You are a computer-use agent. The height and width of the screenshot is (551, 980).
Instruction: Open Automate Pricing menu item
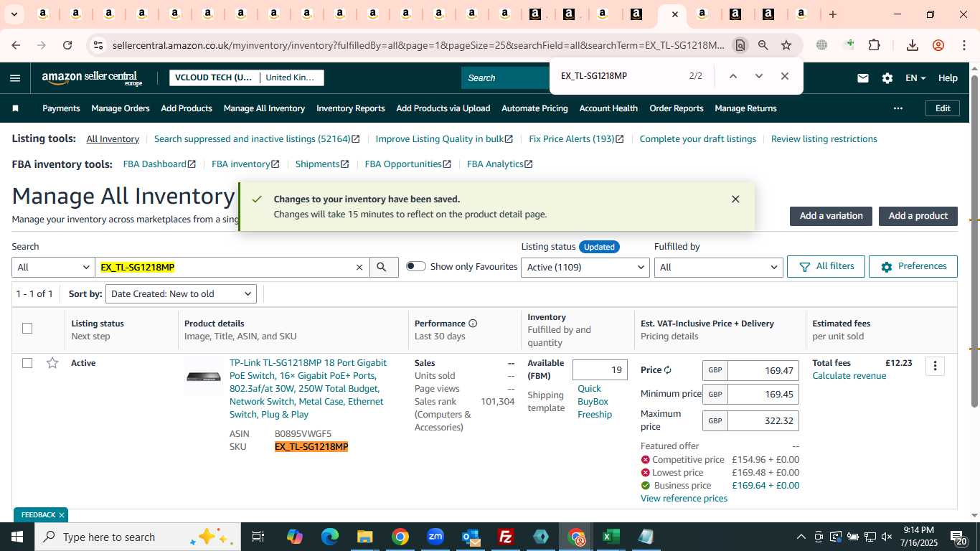[534, 108]
